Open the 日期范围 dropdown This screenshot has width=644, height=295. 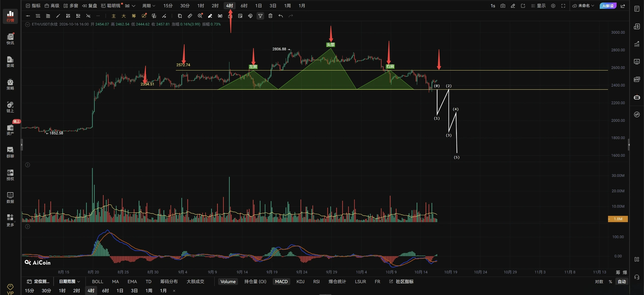69,281
